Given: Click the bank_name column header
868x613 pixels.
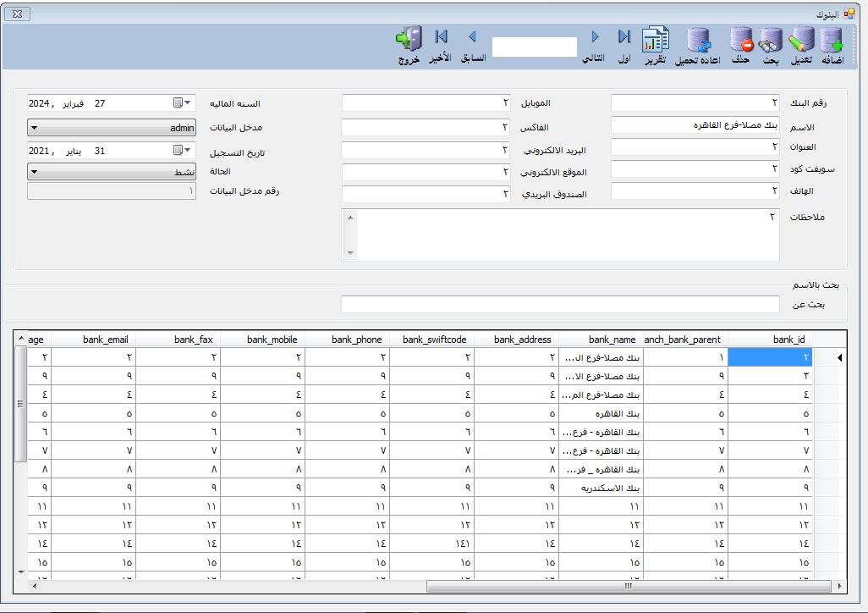Looking at the screenshot, I should point(612,340).
